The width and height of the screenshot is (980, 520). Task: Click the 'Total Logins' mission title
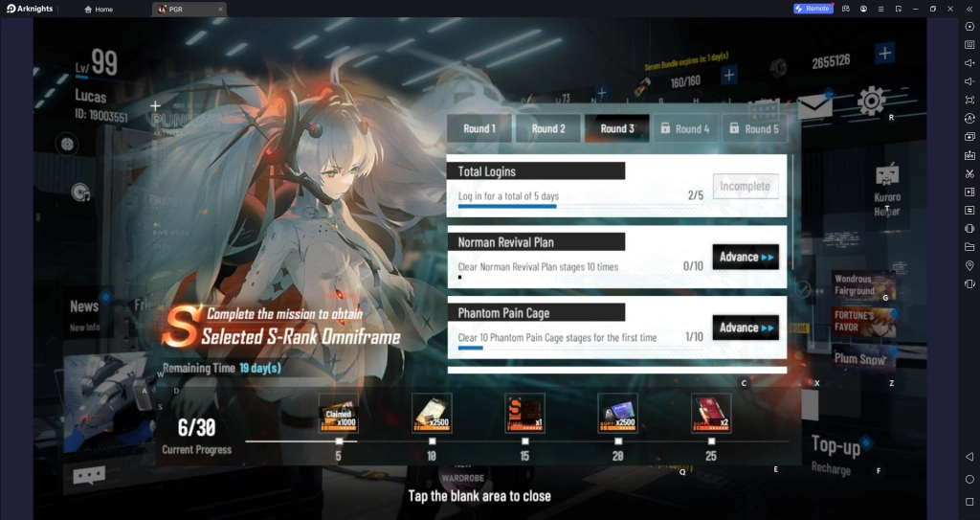coord(487,171)
